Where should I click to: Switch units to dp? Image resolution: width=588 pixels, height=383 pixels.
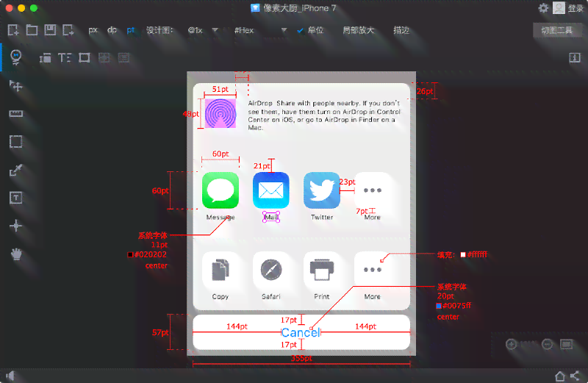point(112,30)
